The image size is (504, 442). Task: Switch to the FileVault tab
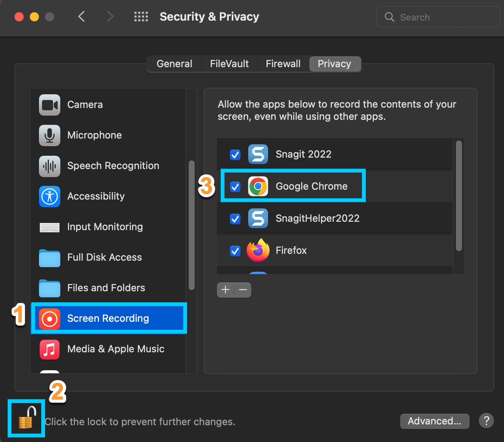(x=229, y=64)
